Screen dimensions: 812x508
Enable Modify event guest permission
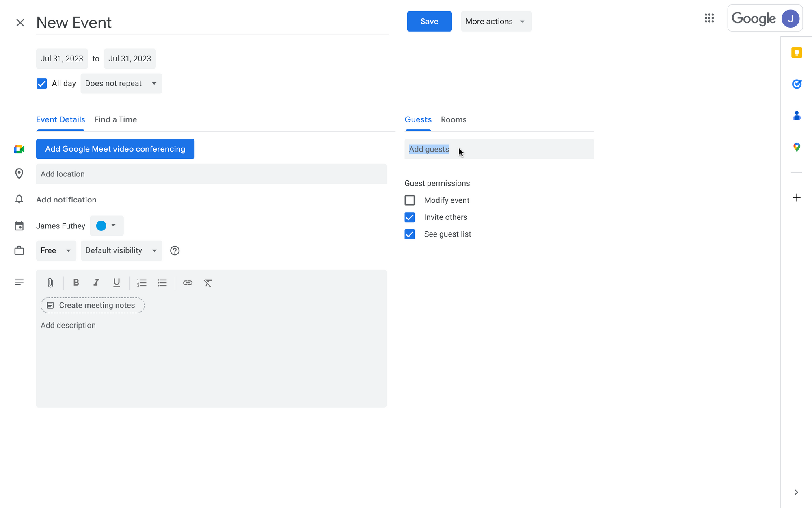(410, 200)
